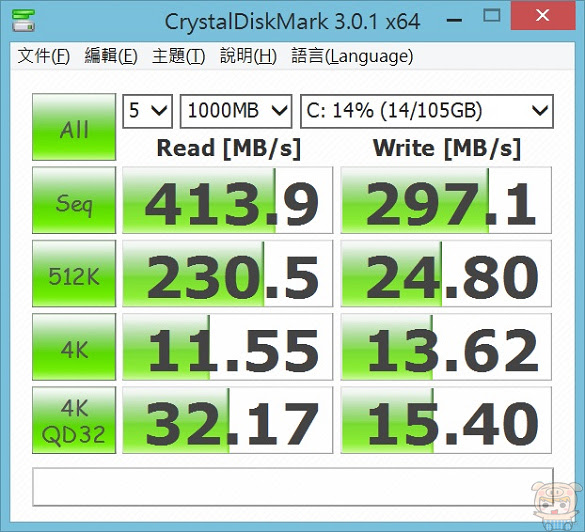The width and height of the screenshot is (585, 532).
Task: Maximize the CrystalDiskMark window
Action: coord(491,16)
